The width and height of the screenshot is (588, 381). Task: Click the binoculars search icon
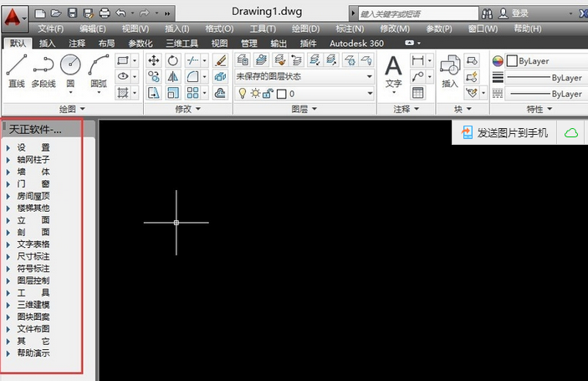pyautogui.click(x=487, y=13)
